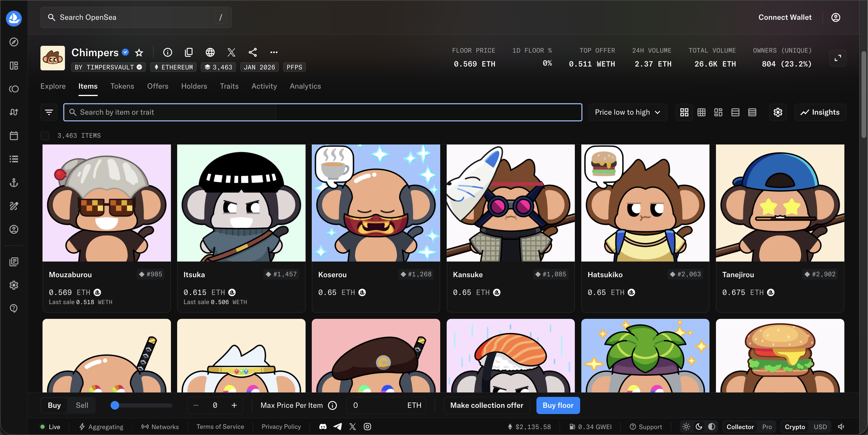Open the more options ellipsis menu
Screen dimensions: 868x435
click(x=274, y=52)
